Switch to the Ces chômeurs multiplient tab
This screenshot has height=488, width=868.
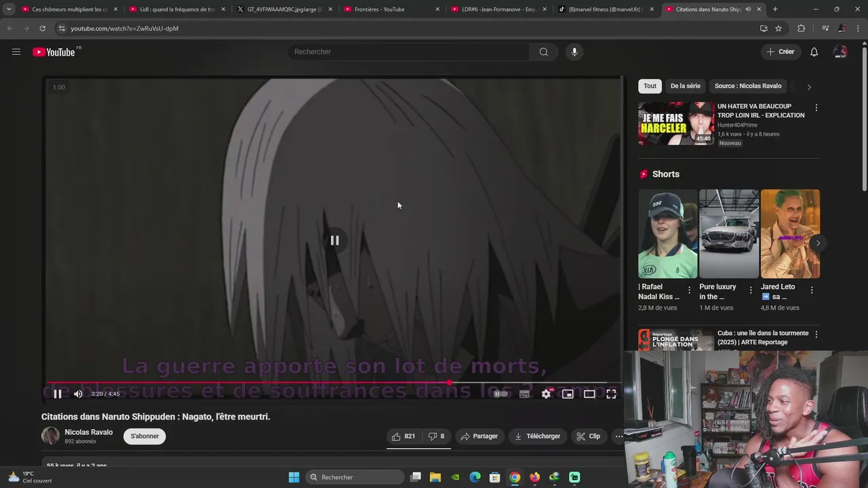pos(69,9)
